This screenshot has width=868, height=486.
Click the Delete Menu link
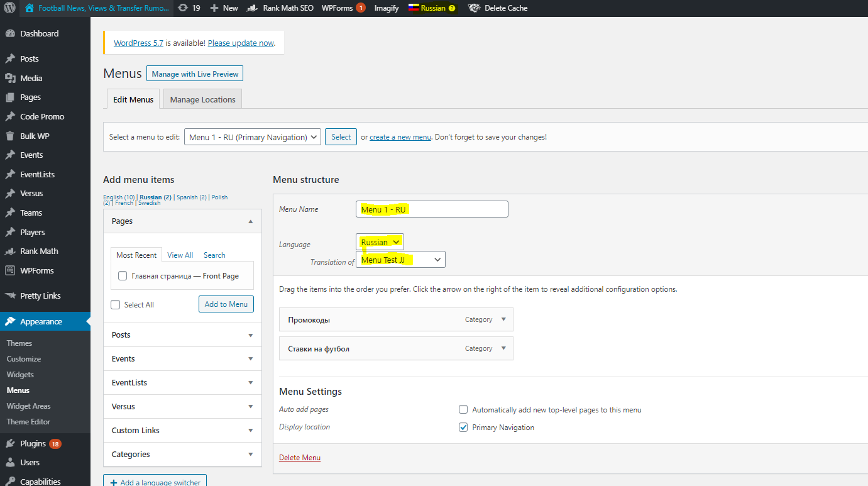click(x=300, y=458)
